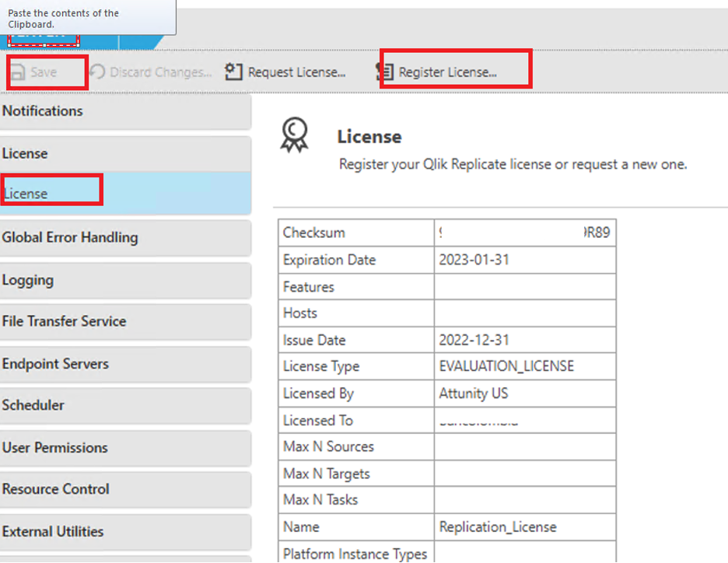Select the highlighted License sub-item
The height and width of the screenshot is (563, 728).
125,193
